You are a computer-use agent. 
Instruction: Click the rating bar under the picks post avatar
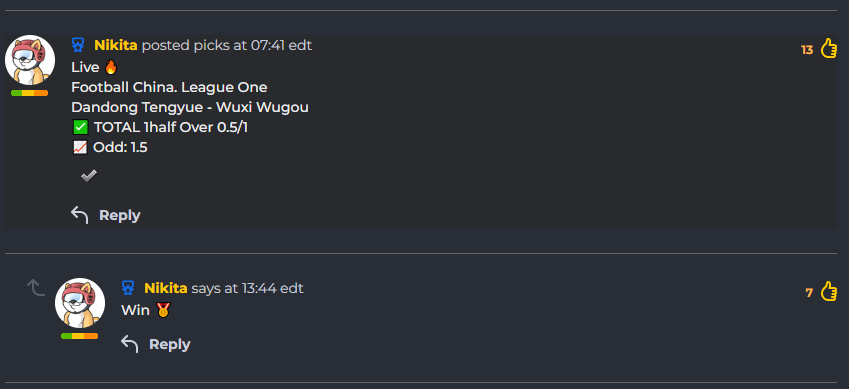click(x=30, y=93)
